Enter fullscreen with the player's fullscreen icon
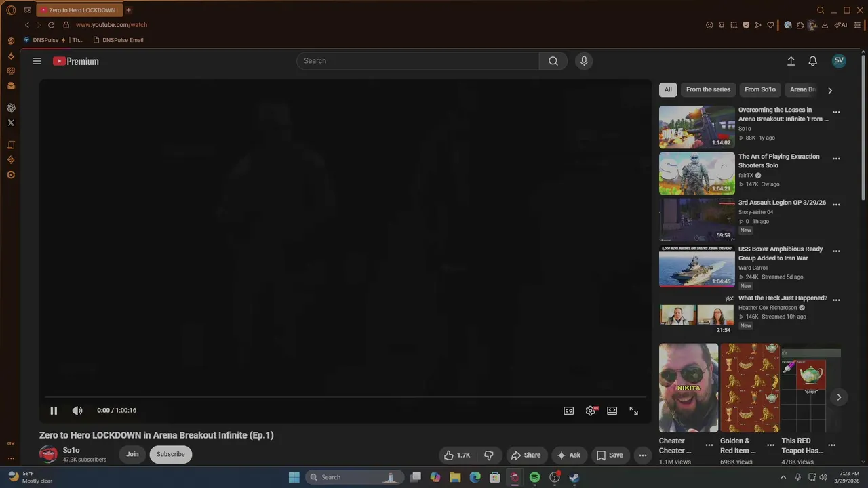 634,411
